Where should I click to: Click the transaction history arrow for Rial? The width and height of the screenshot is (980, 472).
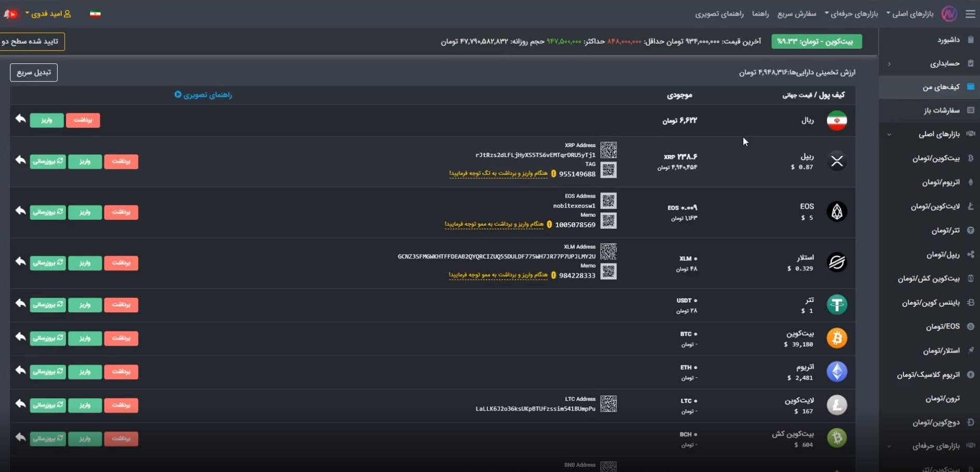[x=20, y=119]
